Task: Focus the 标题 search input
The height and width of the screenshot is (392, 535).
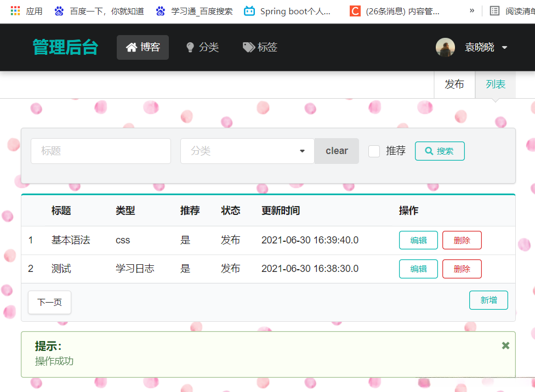Action: pos(101,151)
